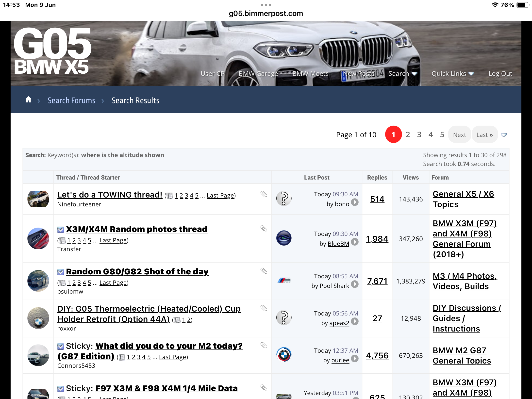
Task: Click the G05 BMW X5 logo
Action: 52,50
